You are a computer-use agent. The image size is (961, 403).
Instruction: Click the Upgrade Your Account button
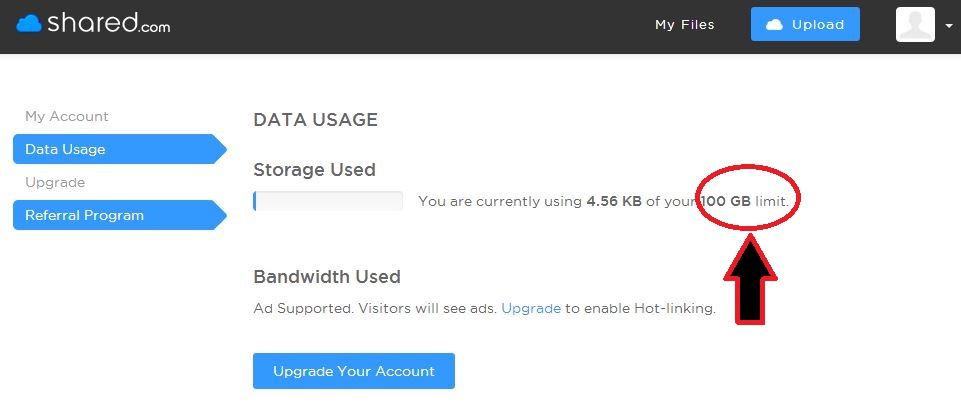click(354, 371)
